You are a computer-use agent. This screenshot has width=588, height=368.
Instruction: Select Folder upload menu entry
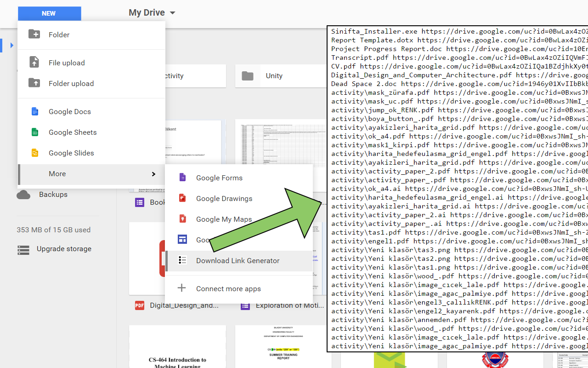[x=91, y=83]
